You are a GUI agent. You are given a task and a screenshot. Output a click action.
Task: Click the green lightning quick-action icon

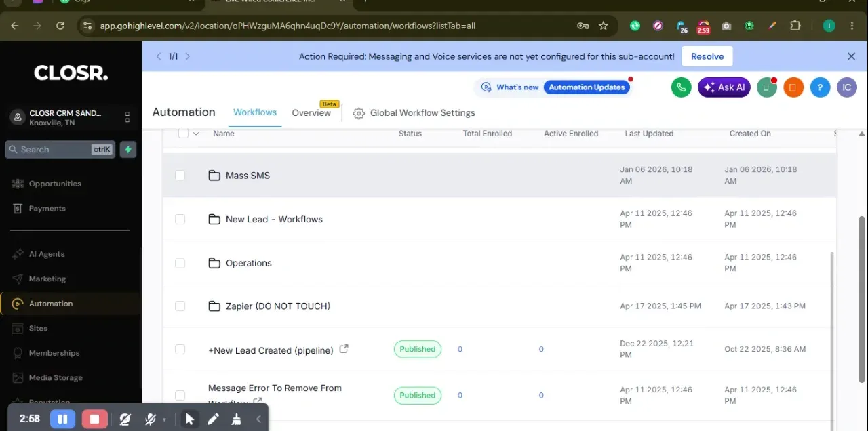pyautogui.click(x=128, y=149)
